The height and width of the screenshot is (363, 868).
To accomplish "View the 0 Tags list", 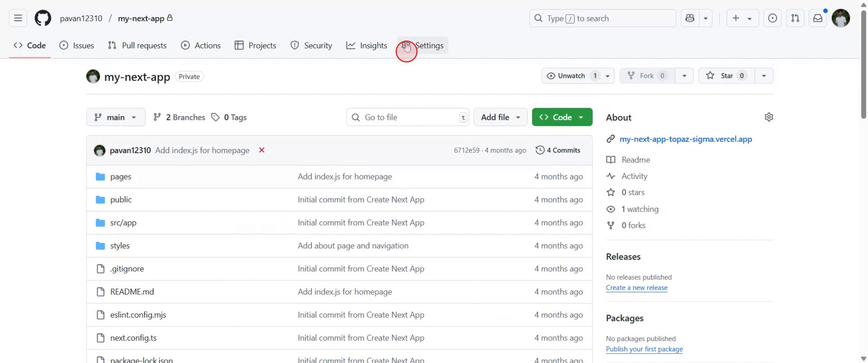I will tap(229, 117).
